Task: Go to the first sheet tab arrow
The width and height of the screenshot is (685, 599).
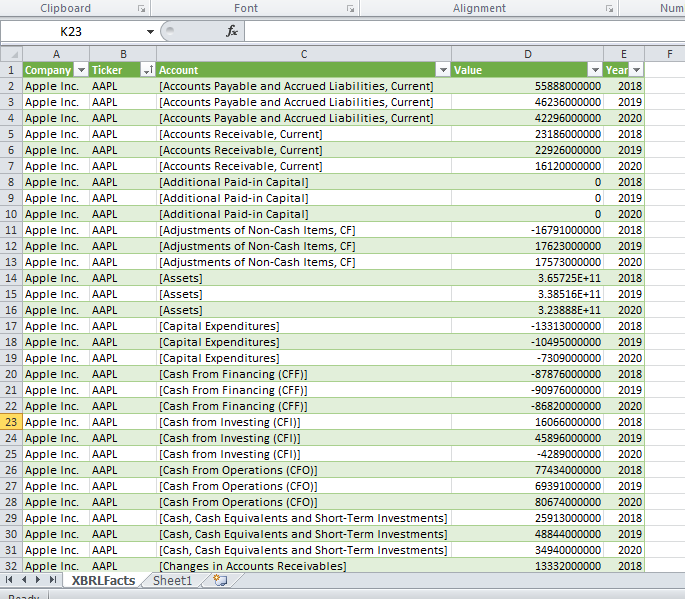Action: coord(9,580)
